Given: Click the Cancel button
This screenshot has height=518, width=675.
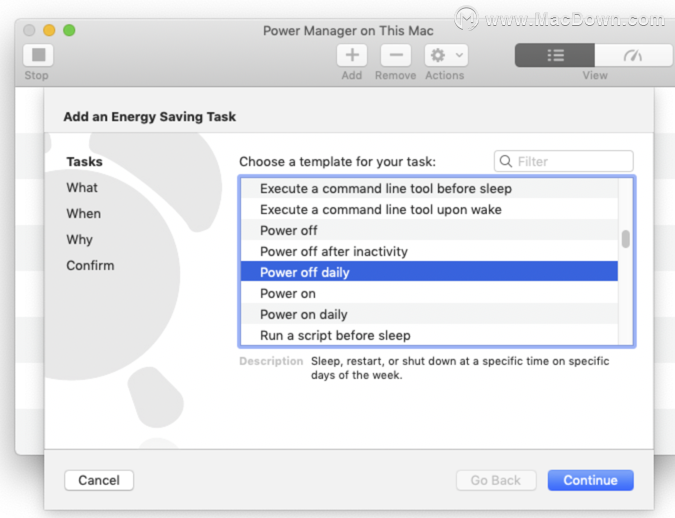Looking at the screenshot, I should click(99, 480).
